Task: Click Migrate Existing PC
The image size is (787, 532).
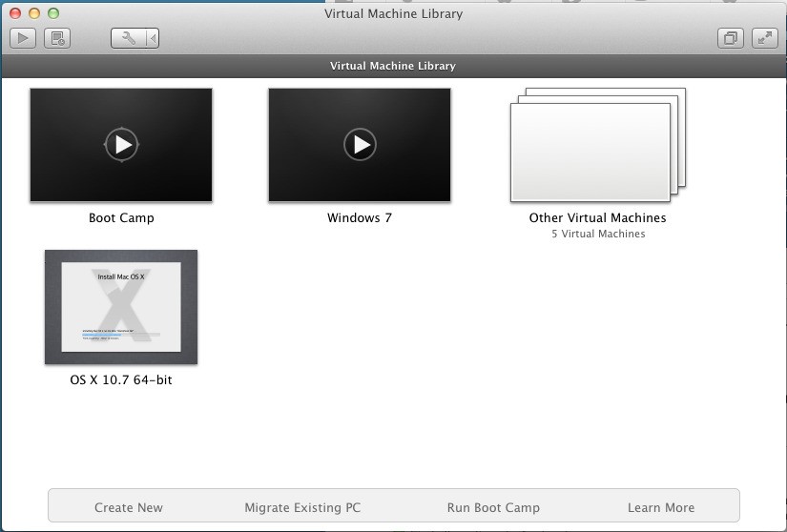Action: [302, 507]
